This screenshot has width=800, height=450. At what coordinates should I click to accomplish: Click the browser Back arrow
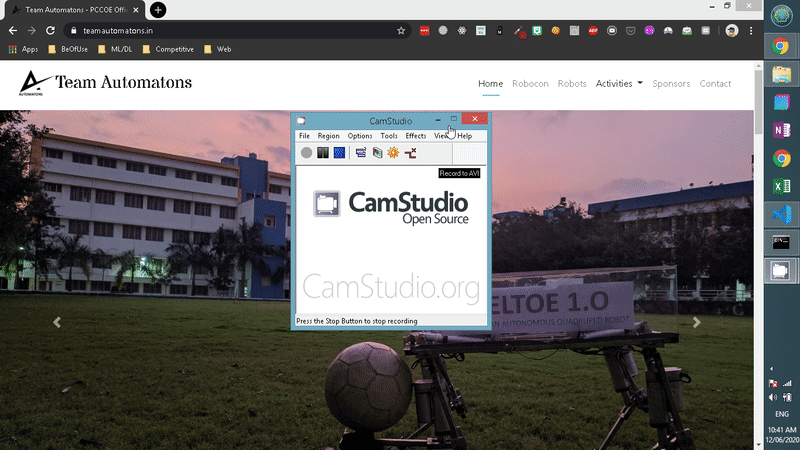13,31
